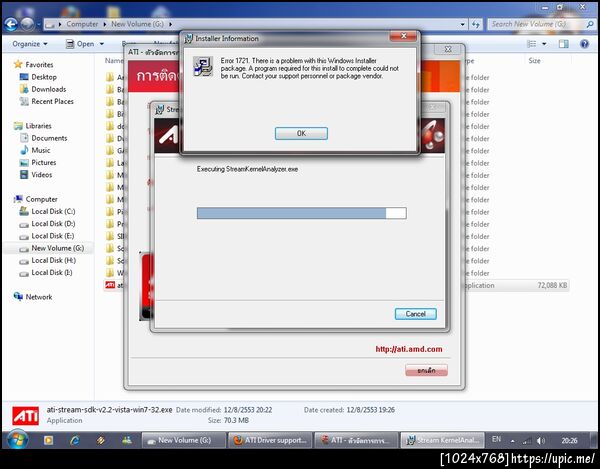Image resolution: width=600 pixels, height=469 pixels.
Task: Click OK in the Installer Information dialog
Action: pyautogui.click(x=301, y=133)
